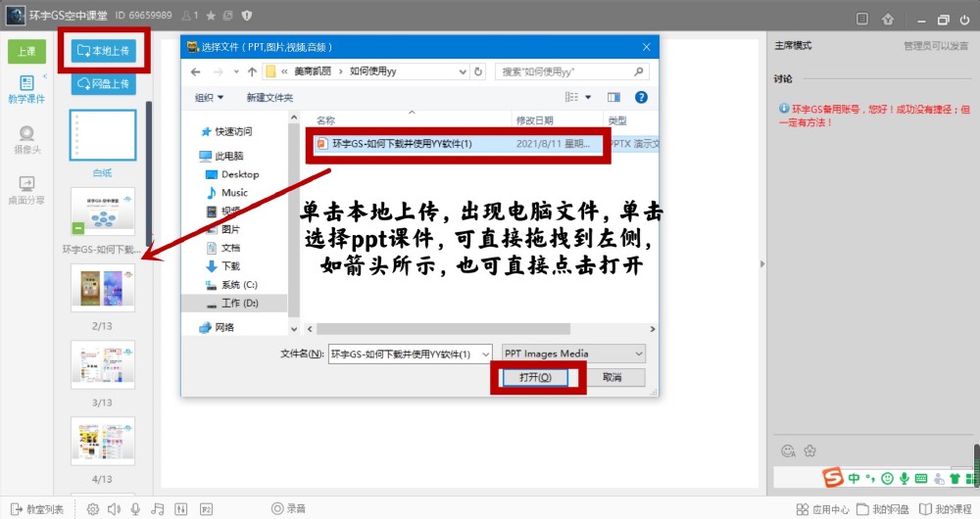
Task: Open the 组织 organize menu
Action: point(210,97)
